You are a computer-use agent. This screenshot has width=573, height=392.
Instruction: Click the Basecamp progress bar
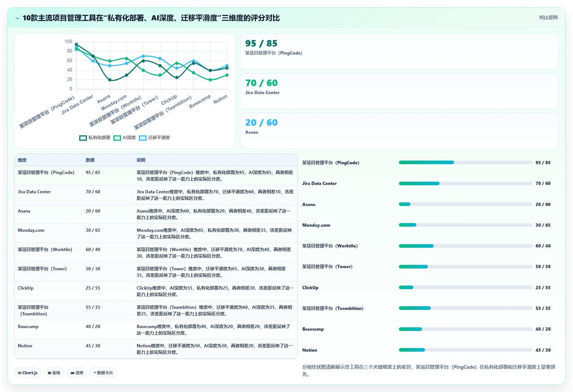click(465, 329)
